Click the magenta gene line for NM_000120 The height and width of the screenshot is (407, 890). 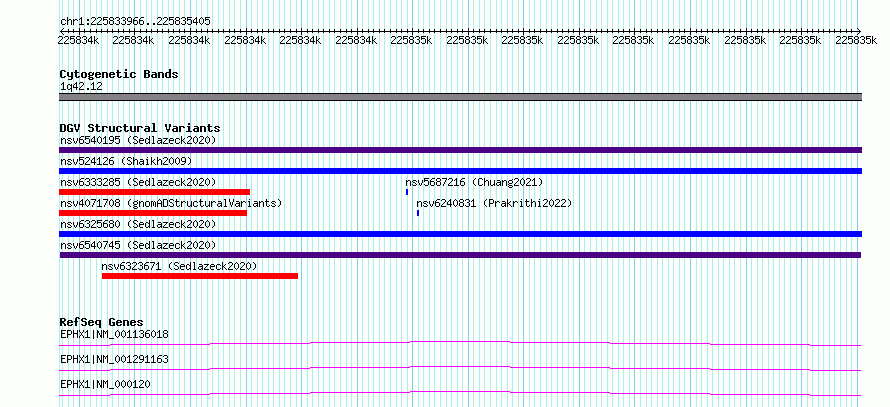(460, 393)
